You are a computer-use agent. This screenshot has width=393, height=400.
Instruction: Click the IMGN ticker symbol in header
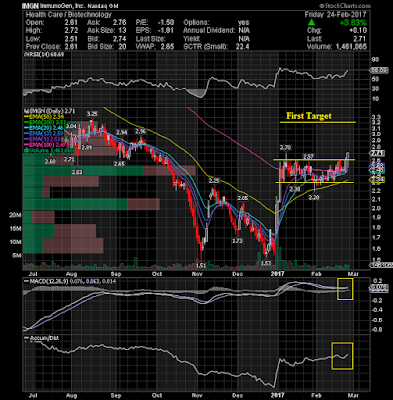click(x=31, y=6)
